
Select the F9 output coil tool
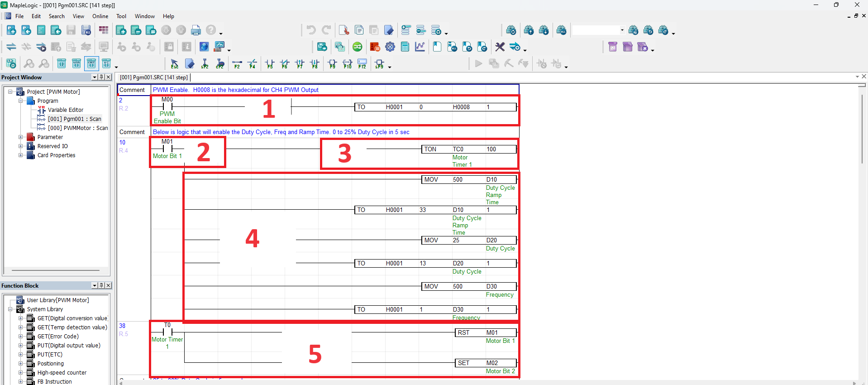pos(332,64)
